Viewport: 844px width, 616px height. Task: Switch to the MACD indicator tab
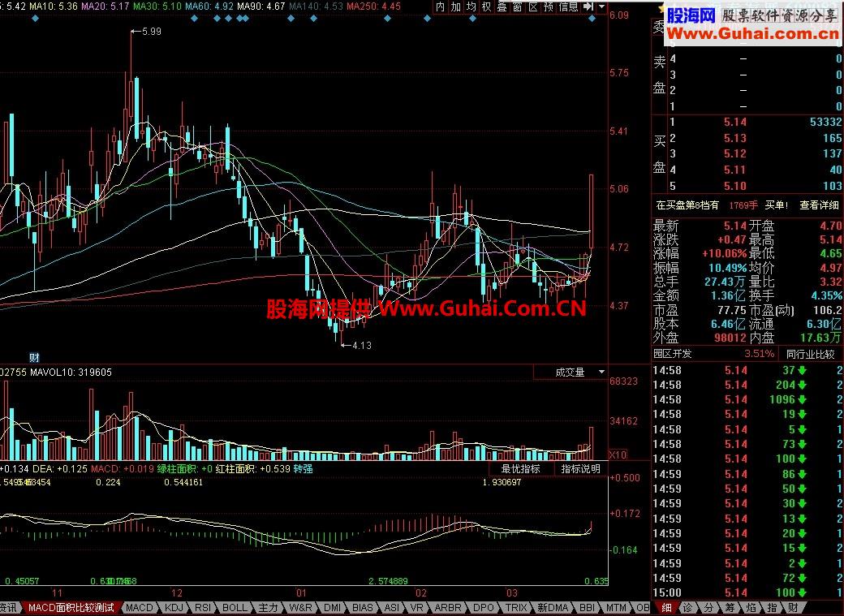point(140,608)
